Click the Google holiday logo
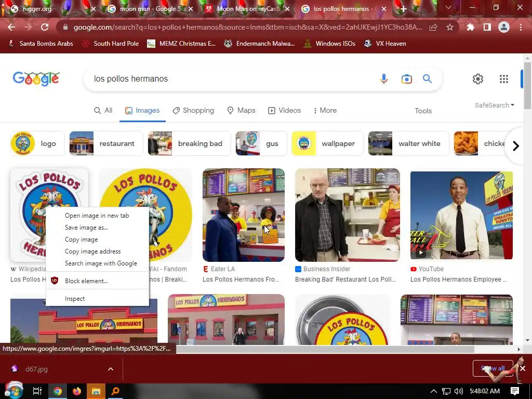This screenshot has height=399, width=532. pyautogui.click(x=36, y=79)
